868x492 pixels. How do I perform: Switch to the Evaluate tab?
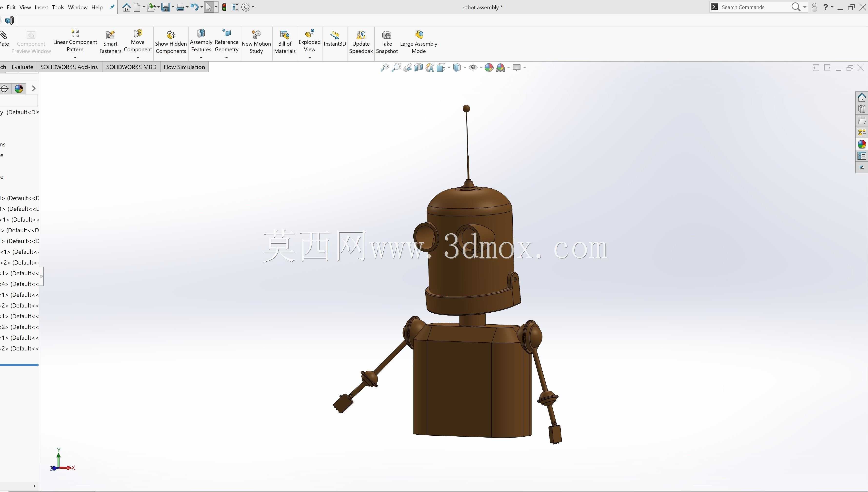click(x=22, y=67)
